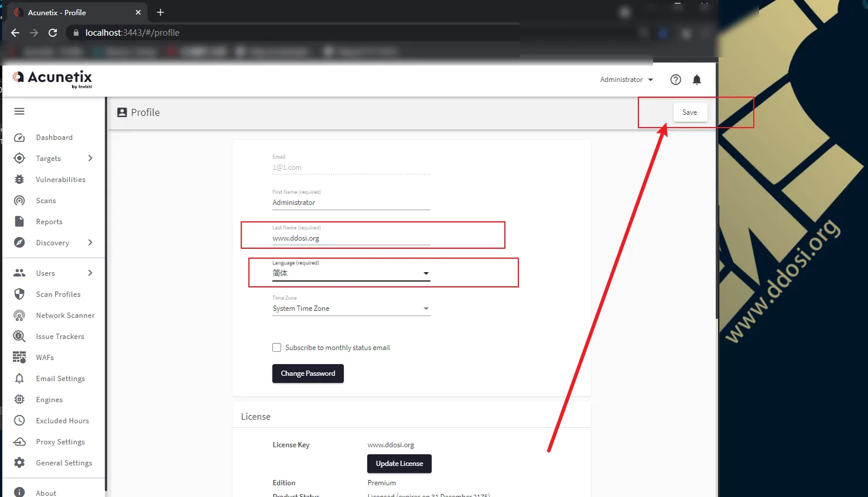Click the Engines chip icon
868x497 pixels.
(19, 399)
